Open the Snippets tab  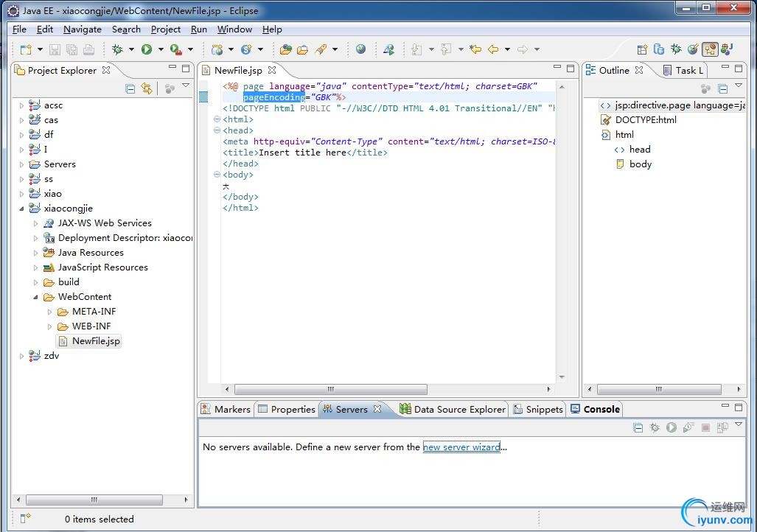[538, 410]
